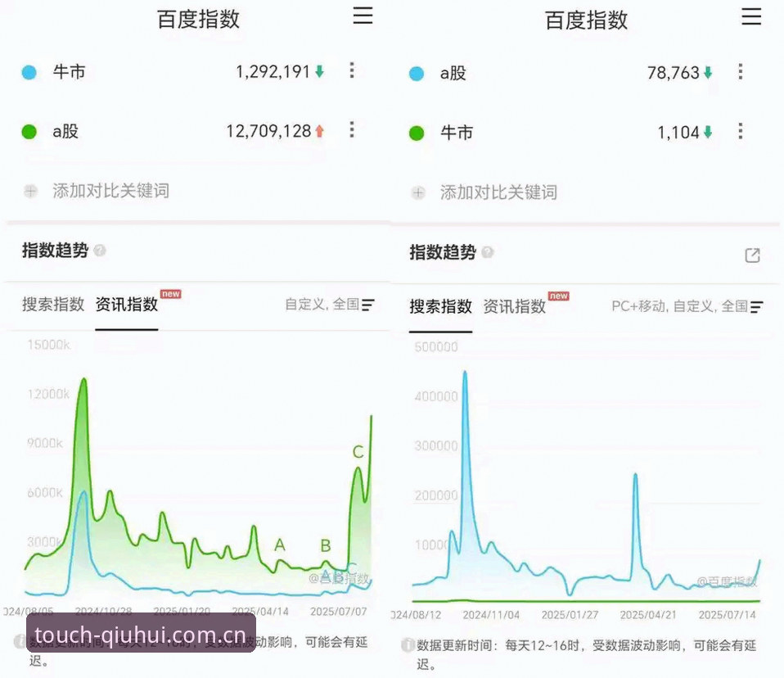Open the hamburger menu in the right panel
The image size is (784, 678).
(751, 16)
